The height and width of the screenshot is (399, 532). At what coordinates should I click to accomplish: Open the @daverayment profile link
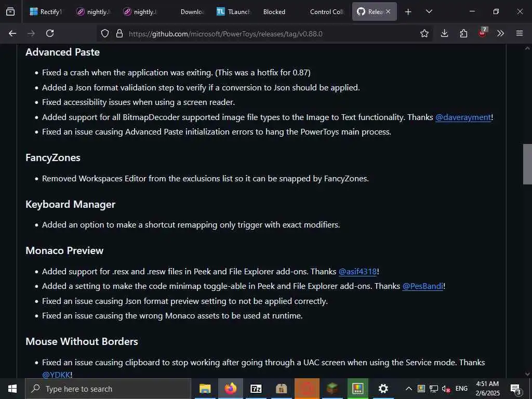[x=463, y=117]
